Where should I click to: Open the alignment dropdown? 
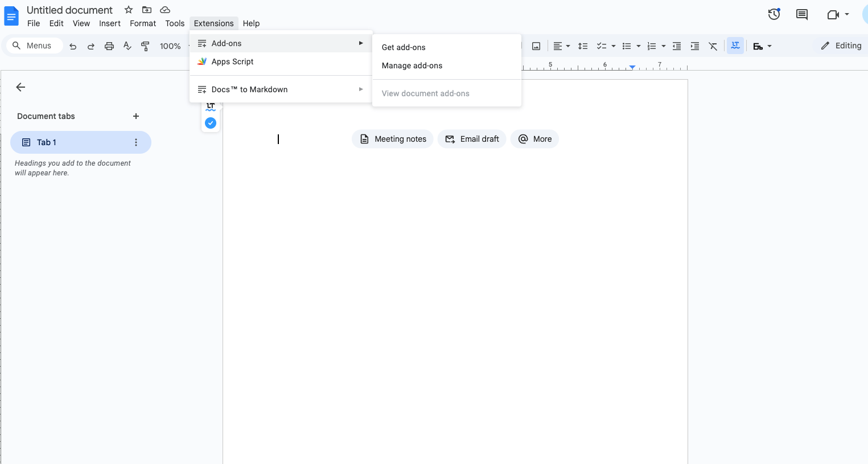pyautogui.click(x=562, y=46)
